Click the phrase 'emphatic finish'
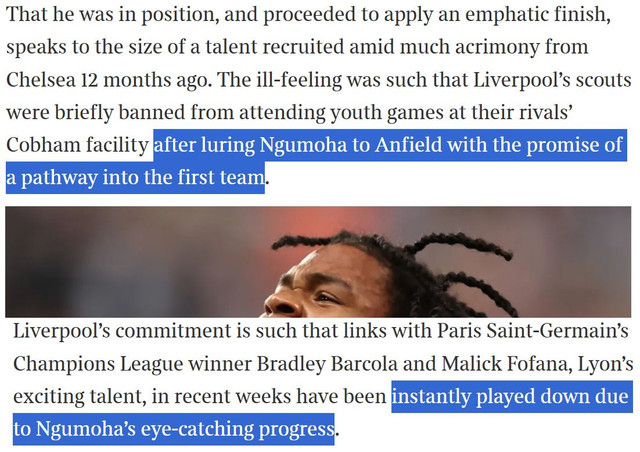This screenshot has width=640, height=452. tap(538, 15)
